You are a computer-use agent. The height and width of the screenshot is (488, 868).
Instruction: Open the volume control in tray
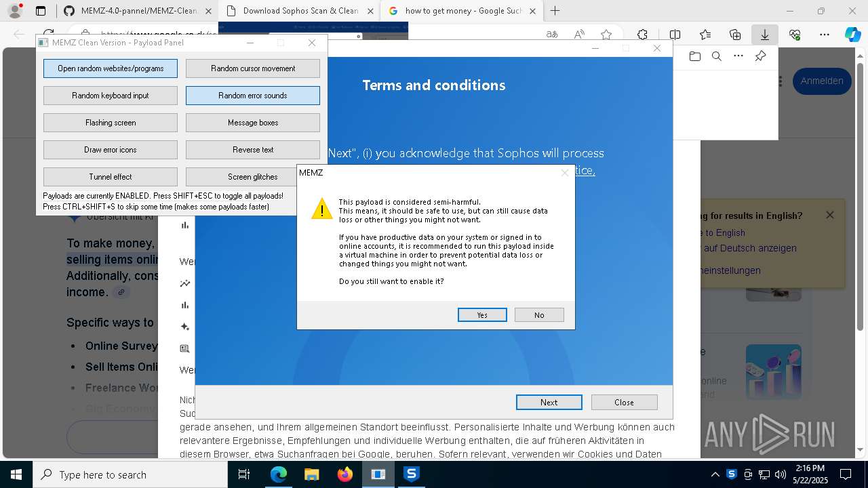(x=781, y=474)
